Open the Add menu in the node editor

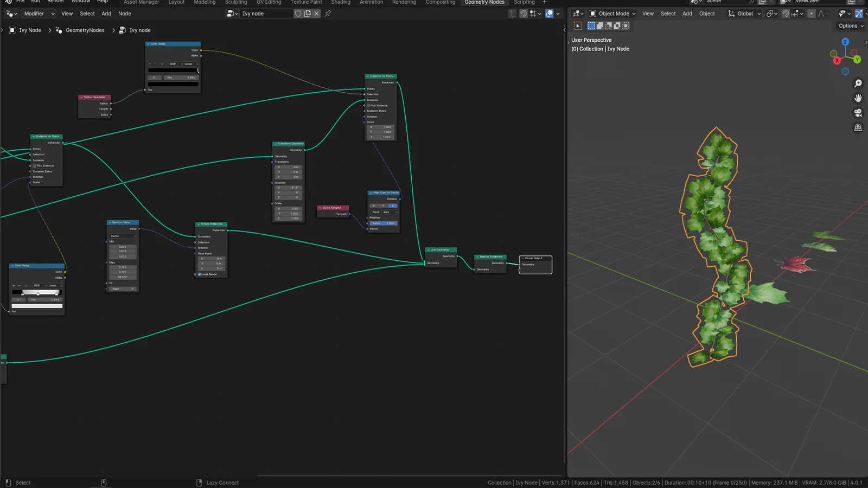pyautogui.click(x=106, y=14)
